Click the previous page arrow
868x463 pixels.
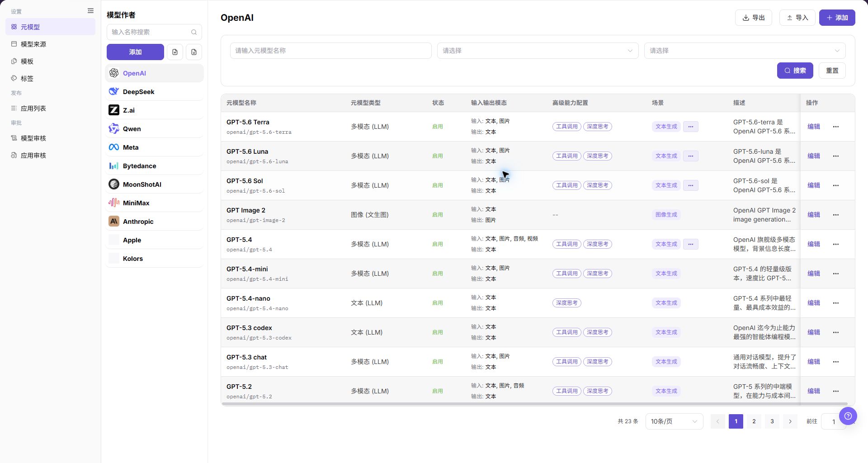pos(718,421)
